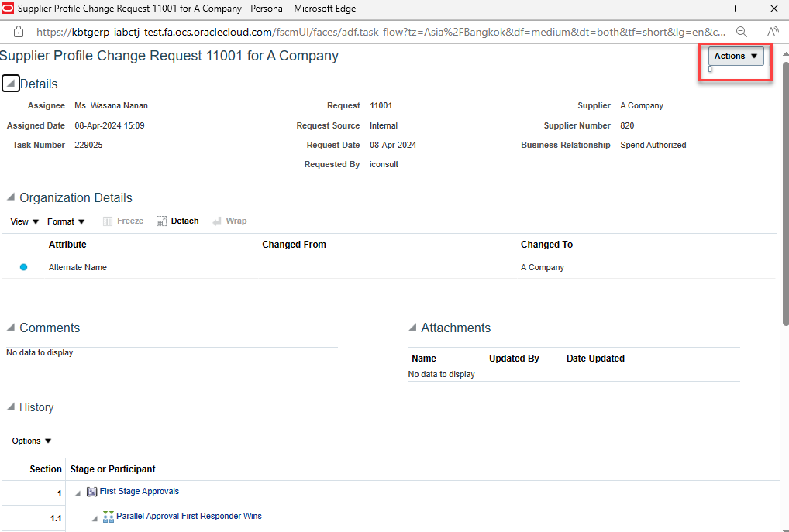The image size is (789, 532).
Task: Click the Read aloud icon in the browser toolbar
Action: tap(773, 33)
